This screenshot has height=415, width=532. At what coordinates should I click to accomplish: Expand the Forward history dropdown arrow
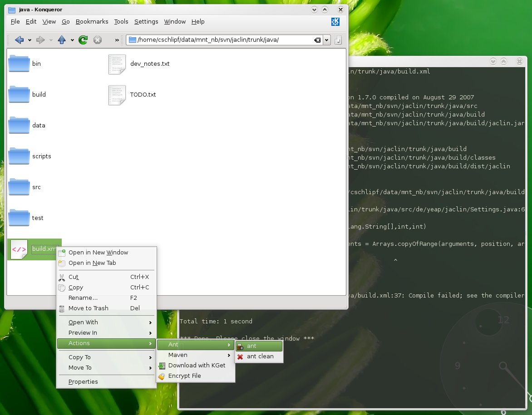[51, 40]
